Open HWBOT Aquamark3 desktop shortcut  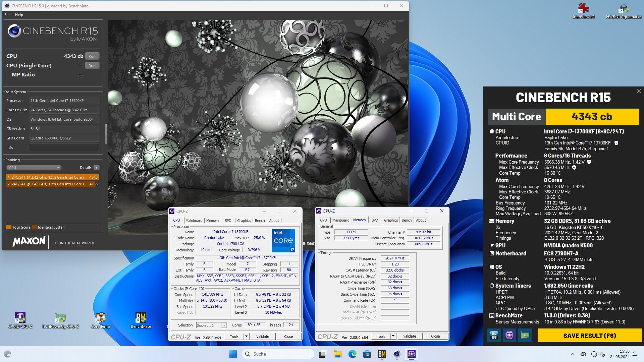(624, 11)
